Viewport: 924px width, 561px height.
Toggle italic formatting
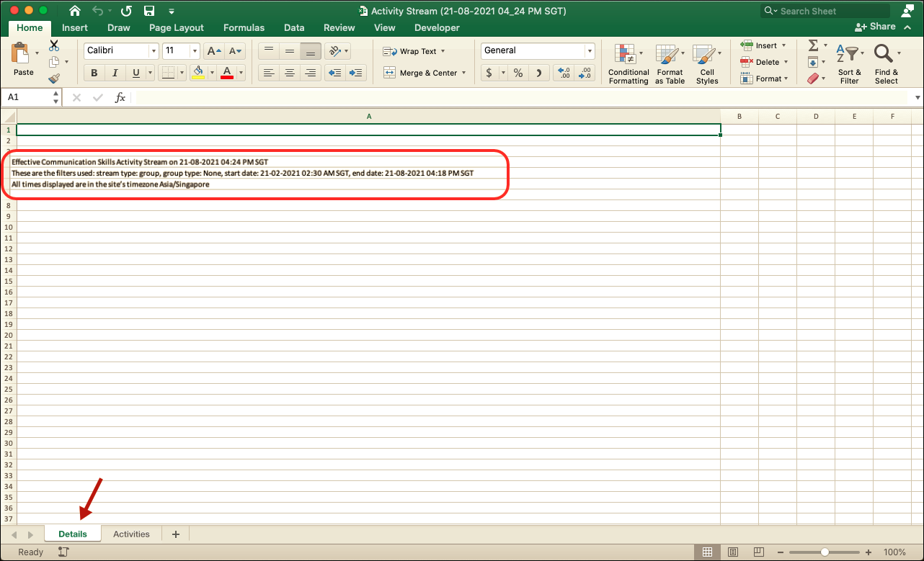115,73
